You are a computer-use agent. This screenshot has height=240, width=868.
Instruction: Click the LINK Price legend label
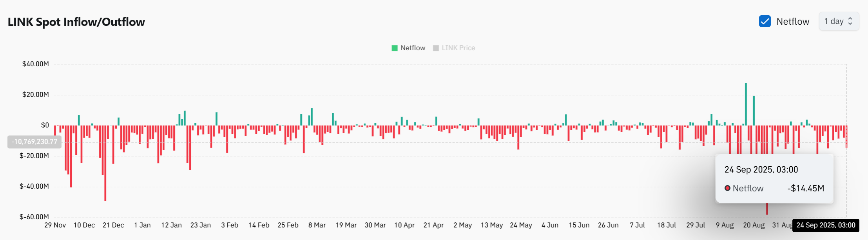click(x=458, y=48)
